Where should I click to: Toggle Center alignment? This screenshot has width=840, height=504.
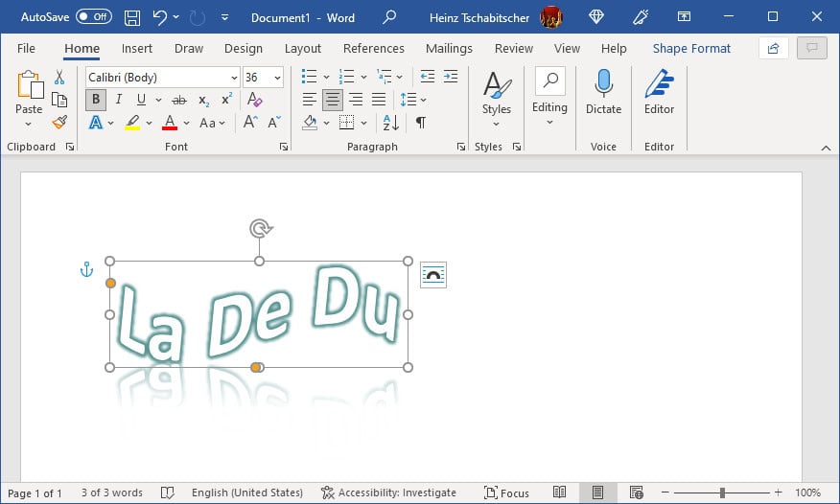click(332, 100)
